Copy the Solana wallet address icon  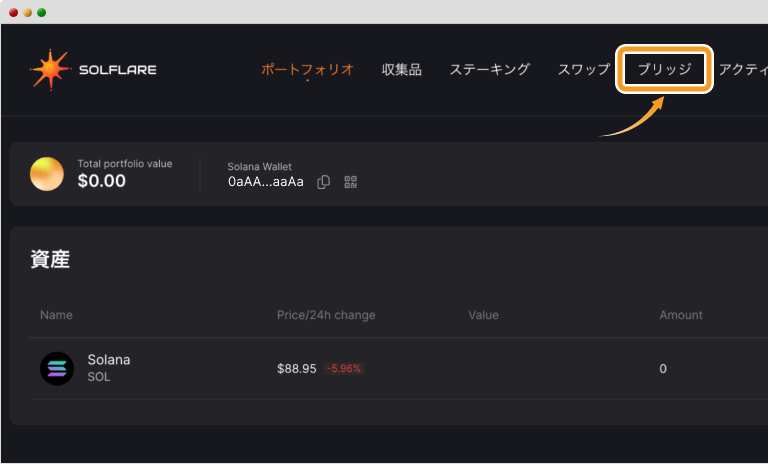click(323, 182)
